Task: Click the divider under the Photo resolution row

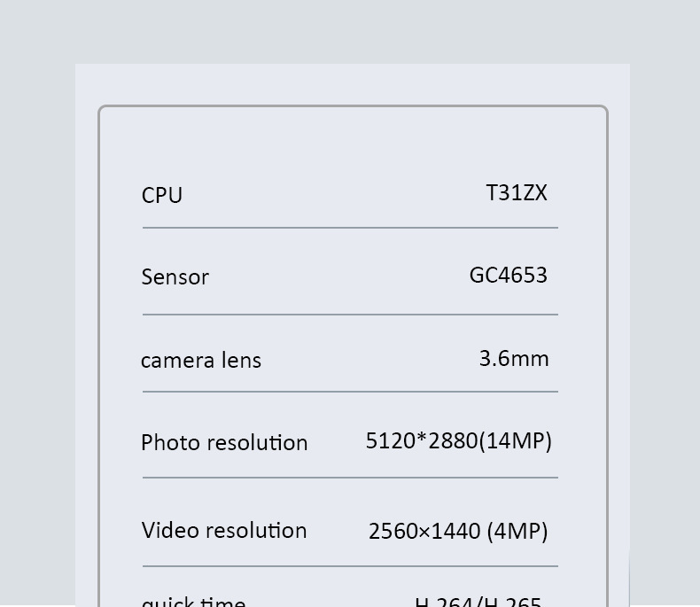Action: click(350, 478)
